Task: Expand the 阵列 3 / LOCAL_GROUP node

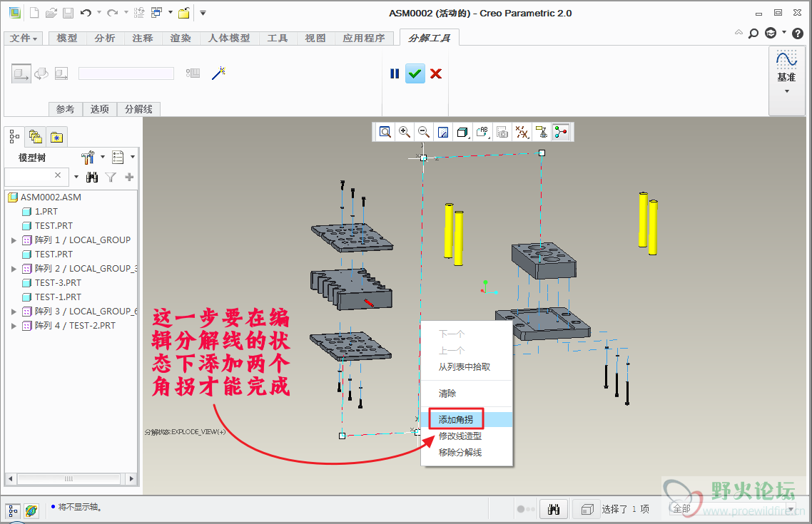Action: [14, 312]
